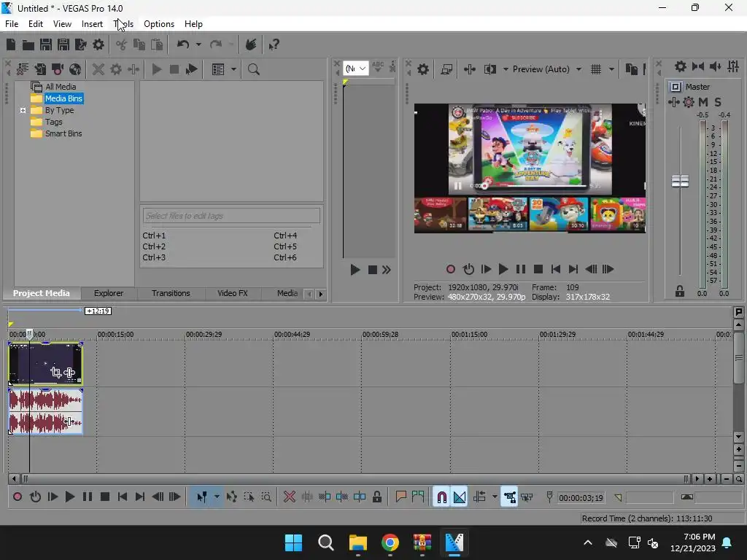Click the Interactive Tutorials icon

pos(251,44)
